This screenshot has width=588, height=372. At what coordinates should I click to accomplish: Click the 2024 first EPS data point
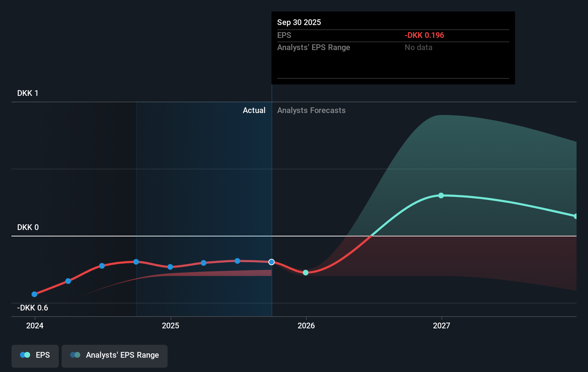[x=34, y=294]
